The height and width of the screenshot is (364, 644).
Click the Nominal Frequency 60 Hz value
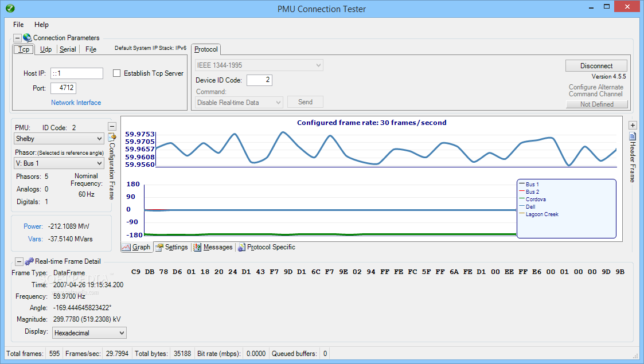[86, 194]
